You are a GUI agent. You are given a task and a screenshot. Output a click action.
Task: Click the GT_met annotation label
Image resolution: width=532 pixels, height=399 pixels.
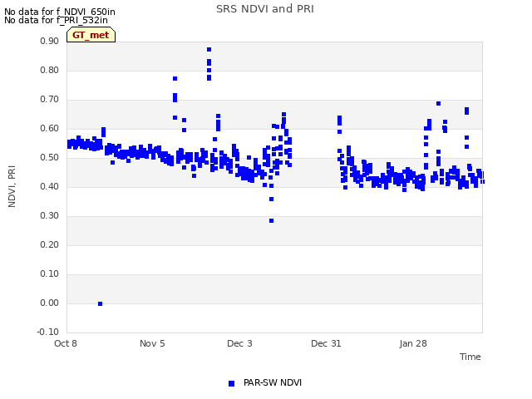point(91,35)
